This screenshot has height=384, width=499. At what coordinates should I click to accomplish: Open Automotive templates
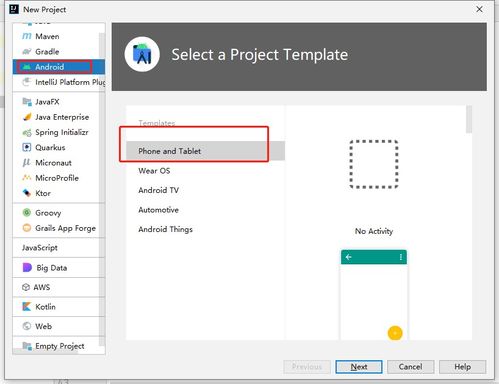coord(205,210)
